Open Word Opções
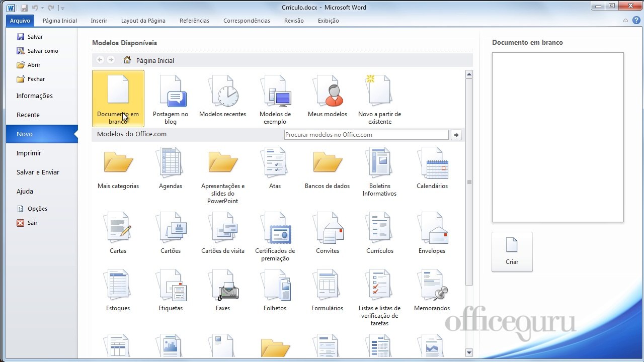 pyautogui.click(x=32, y=209)
